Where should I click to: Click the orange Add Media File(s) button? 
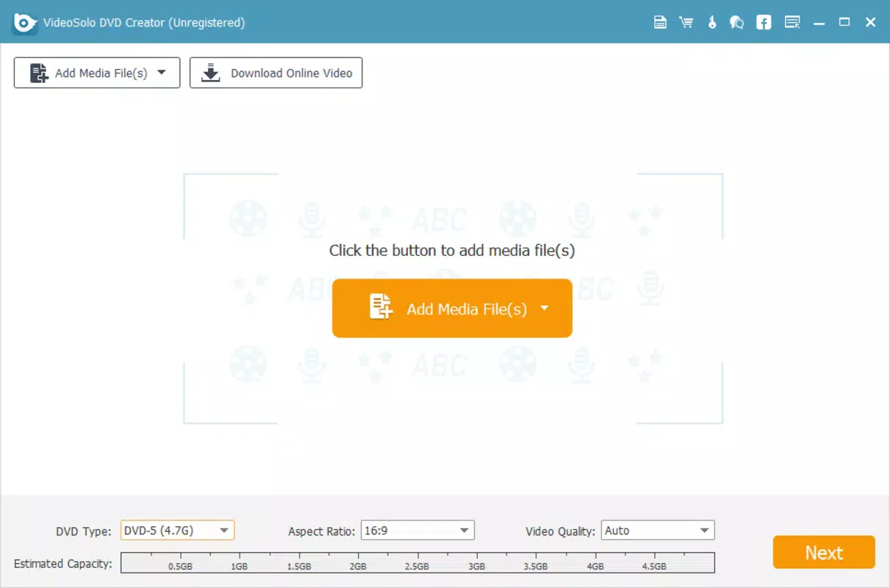[x=452, y=308]
